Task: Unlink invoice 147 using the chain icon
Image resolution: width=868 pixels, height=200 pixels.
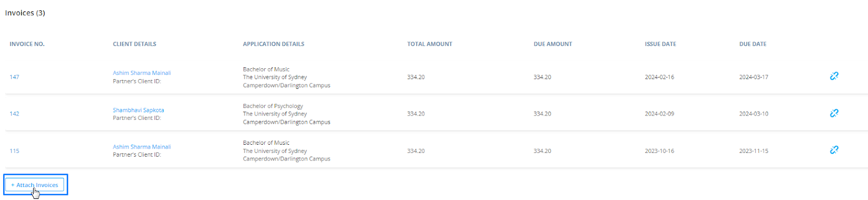Action: [834, 76]
